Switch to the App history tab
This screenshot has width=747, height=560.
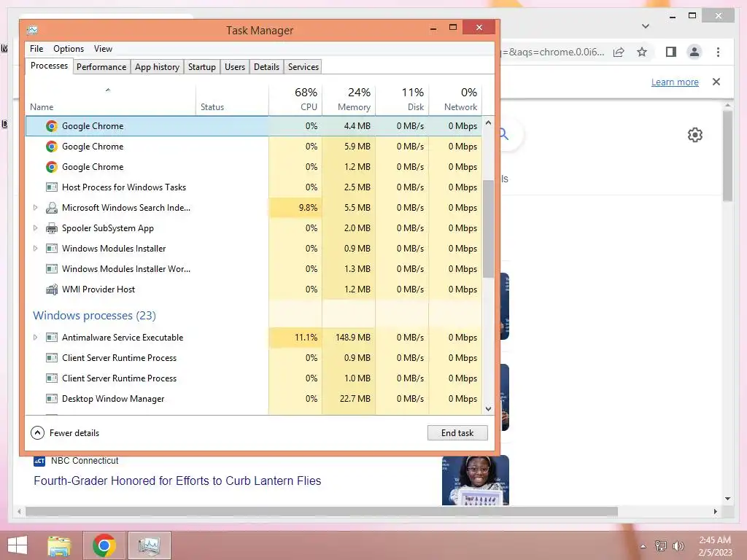pyautogui.click(x=158, y=67)
